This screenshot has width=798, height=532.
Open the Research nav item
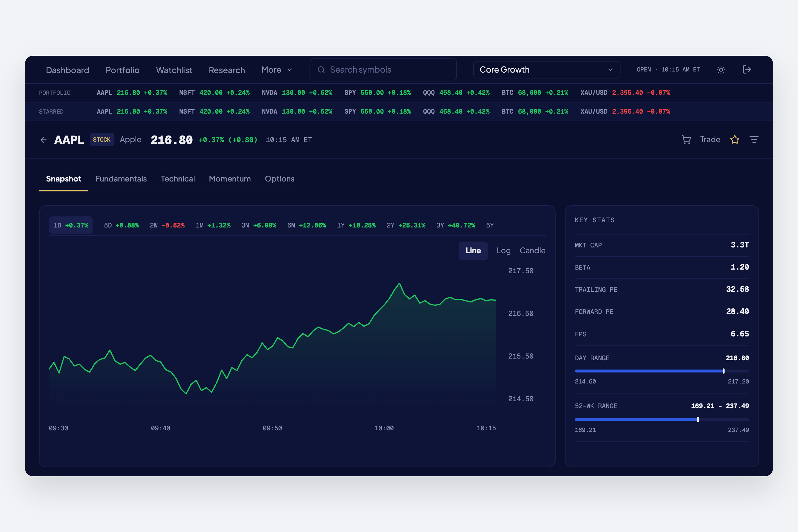(x=227, y=70)
